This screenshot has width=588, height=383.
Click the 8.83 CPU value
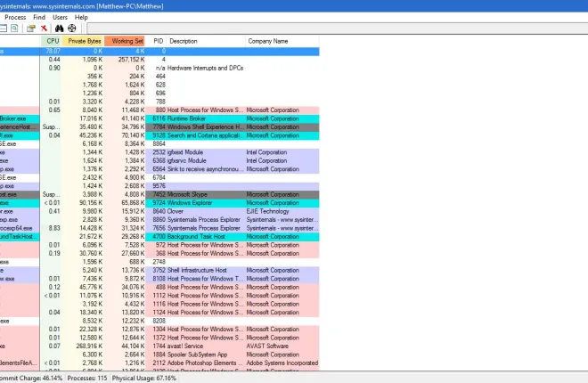[x=54, y=228]
